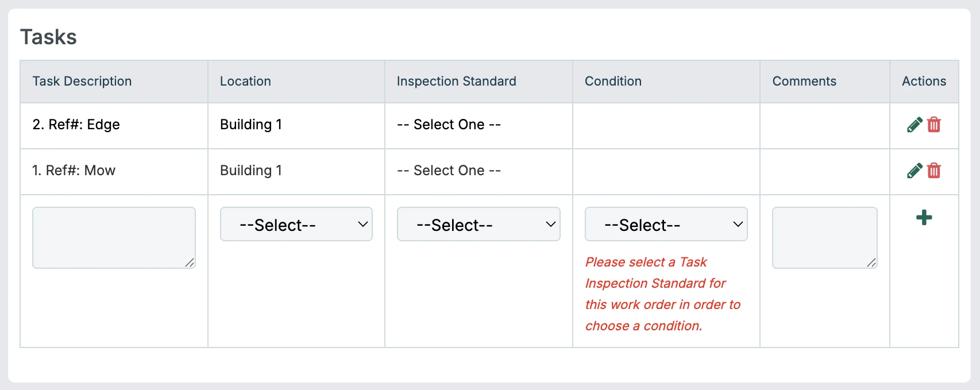The width and height of the screenshot is (980, 390).
Task: Click the Comments text area
Action: click(824, 238)
